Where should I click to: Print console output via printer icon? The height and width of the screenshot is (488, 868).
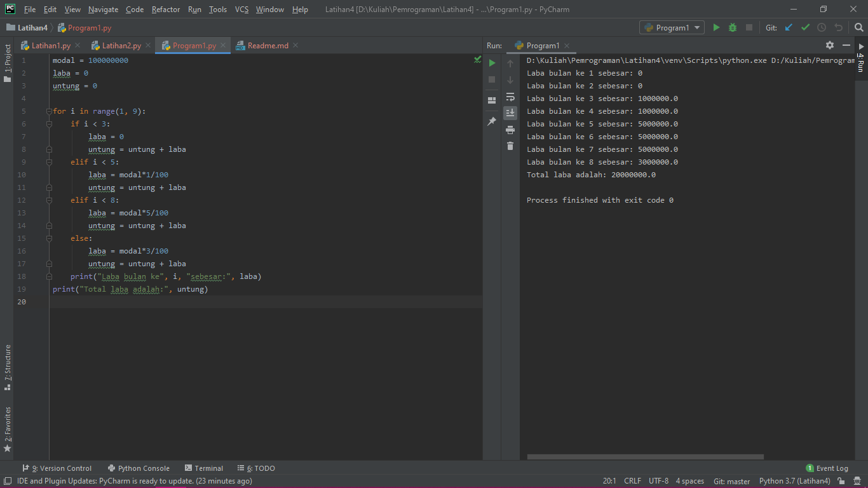click(x=510, y=129)
